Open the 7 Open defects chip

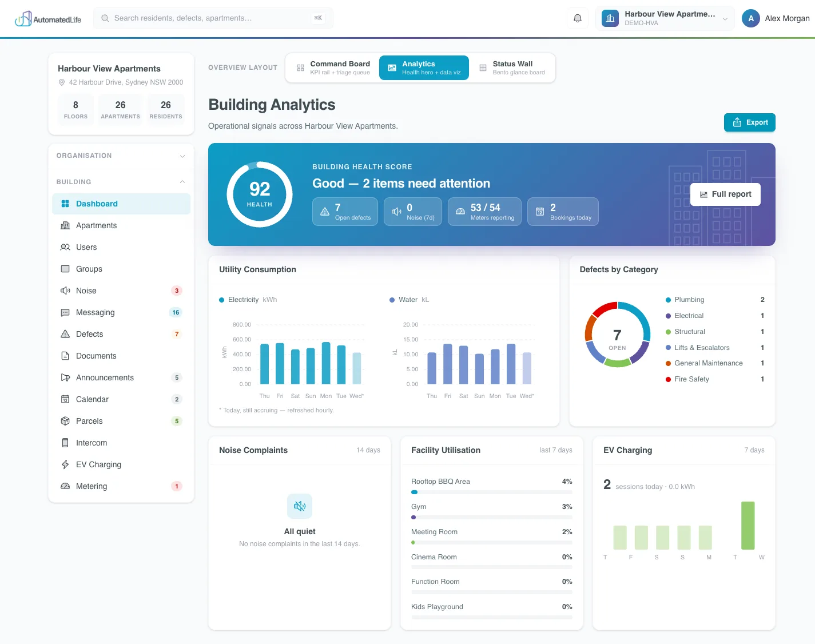[x=345, y=212]
